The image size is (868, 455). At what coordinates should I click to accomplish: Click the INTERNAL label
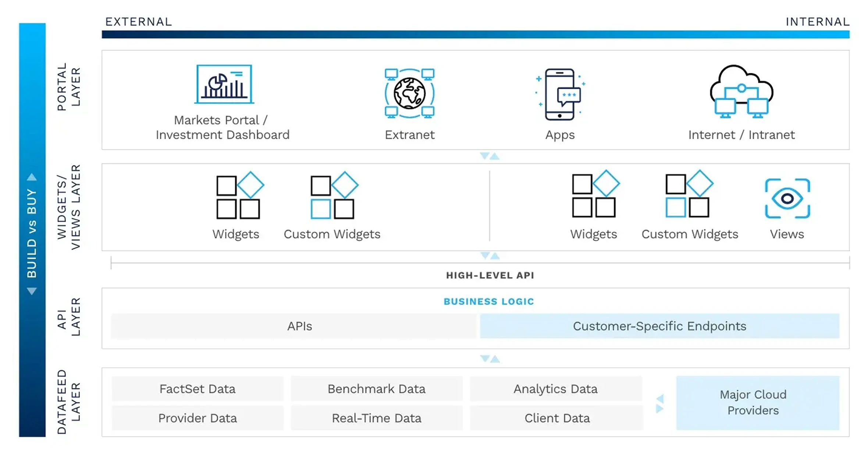[818, 22]
